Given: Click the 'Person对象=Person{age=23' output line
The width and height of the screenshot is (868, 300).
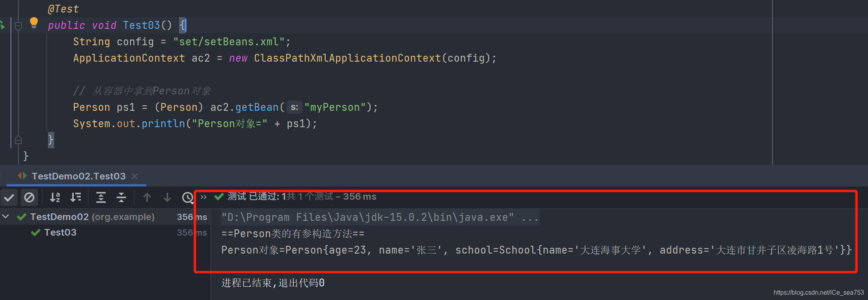Looking at the screenshot, I should pyautogui.click(x=536, y=250).
